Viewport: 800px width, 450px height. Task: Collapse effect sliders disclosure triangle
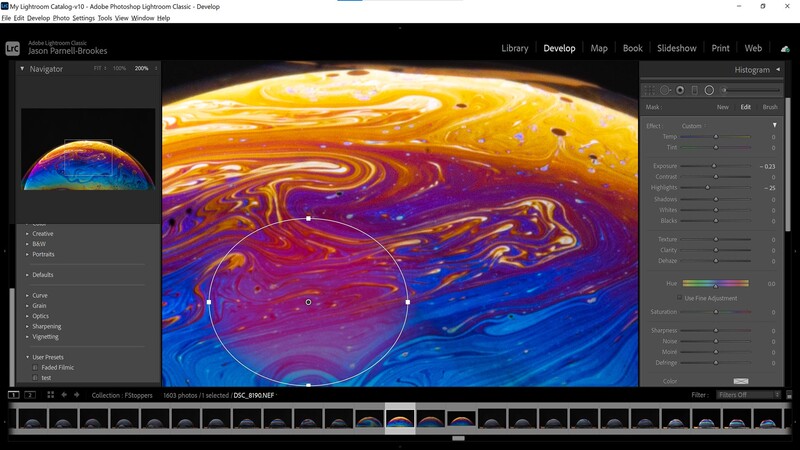[x=774, y=126]
